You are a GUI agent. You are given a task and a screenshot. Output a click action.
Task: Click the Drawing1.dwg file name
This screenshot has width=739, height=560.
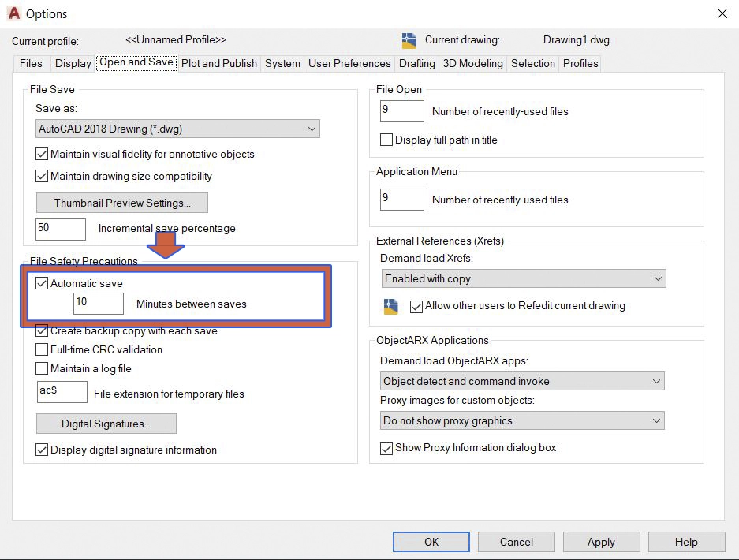(577, 40)
